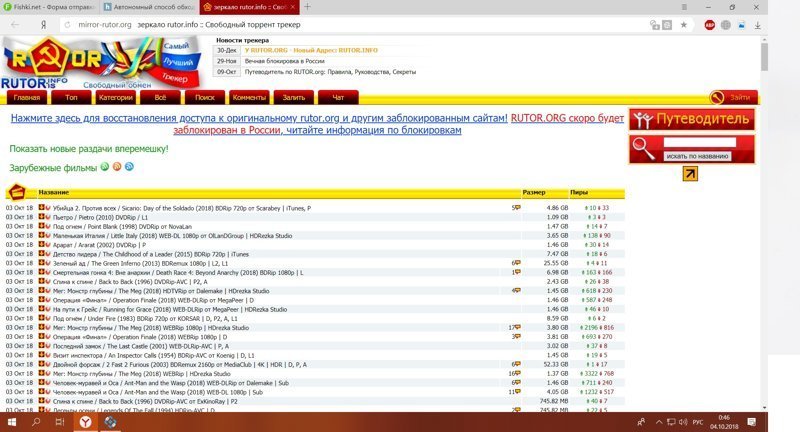800x432 pixels.
Task: Open a new browser tab with plus
Action: (307, 7)
